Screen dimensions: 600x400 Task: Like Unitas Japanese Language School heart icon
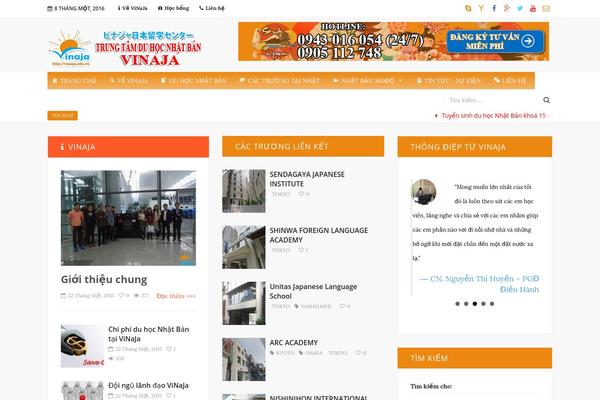[342, 306]
